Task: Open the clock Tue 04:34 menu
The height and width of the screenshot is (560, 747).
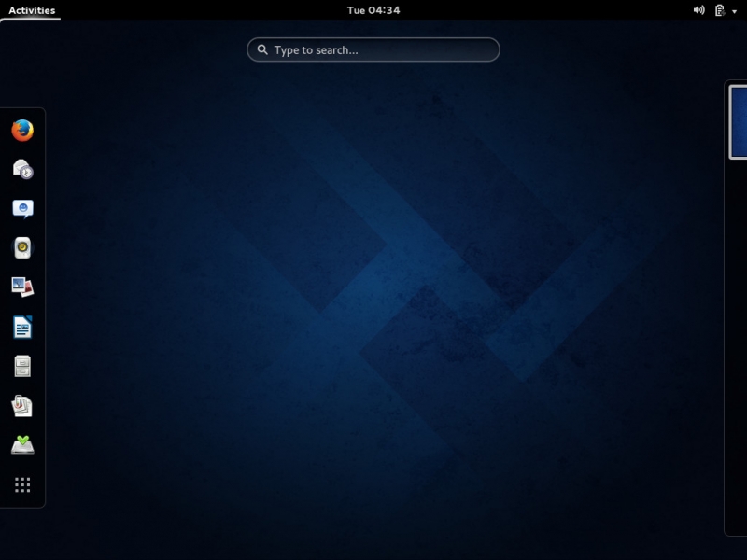Action: coord(373,10)
